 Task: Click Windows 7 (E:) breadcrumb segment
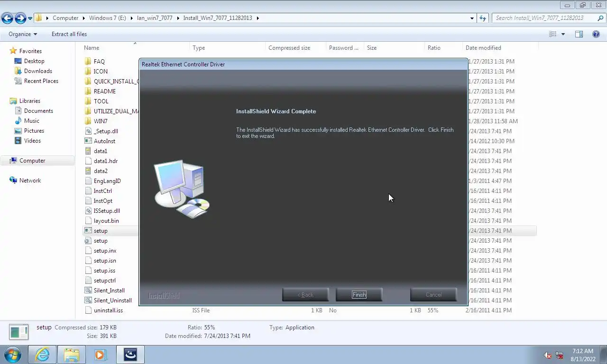pyautogui.click(x=108, y=18)
